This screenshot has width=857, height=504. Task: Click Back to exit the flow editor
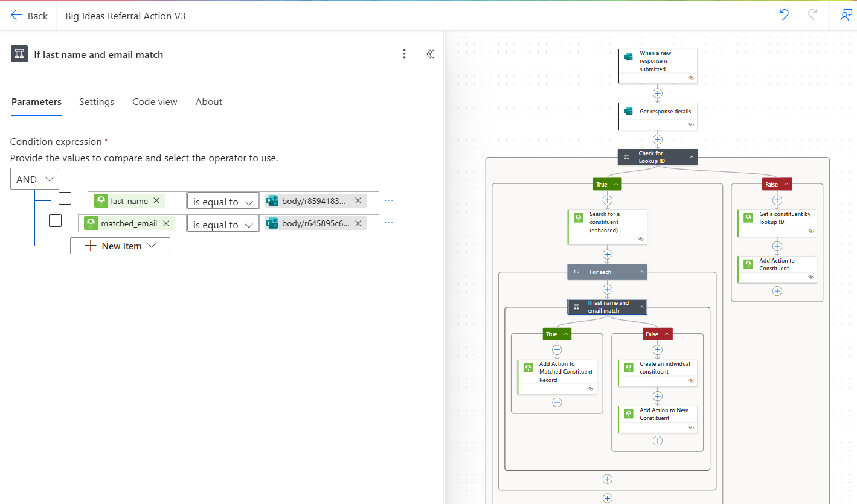coord(29,15)
